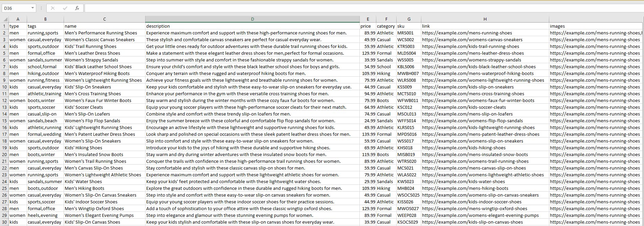Screen dimensions: 644x226
Task: Select row 15 header
Action: point(4,121)
